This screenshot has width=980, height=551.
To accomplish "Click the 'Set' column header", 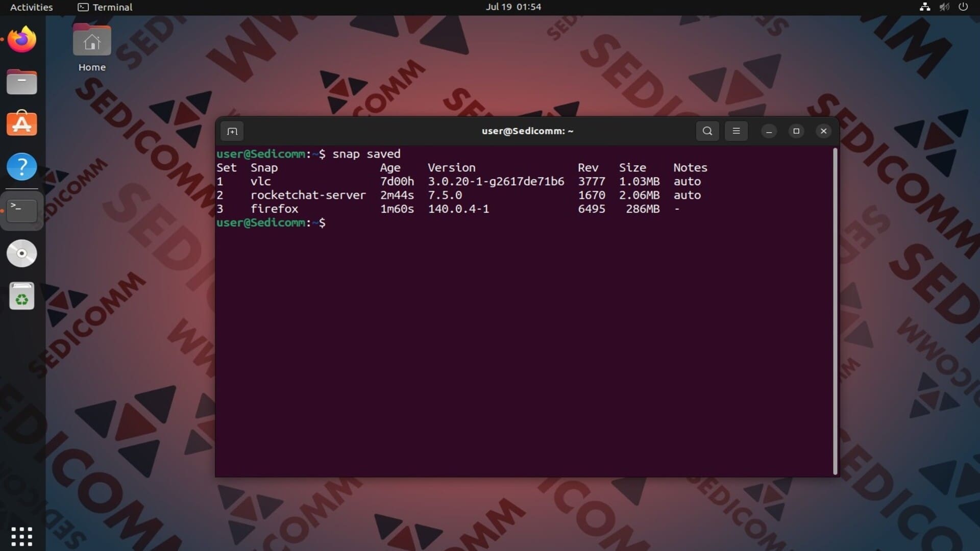I will pyautogui.click(x=226, y=168).
